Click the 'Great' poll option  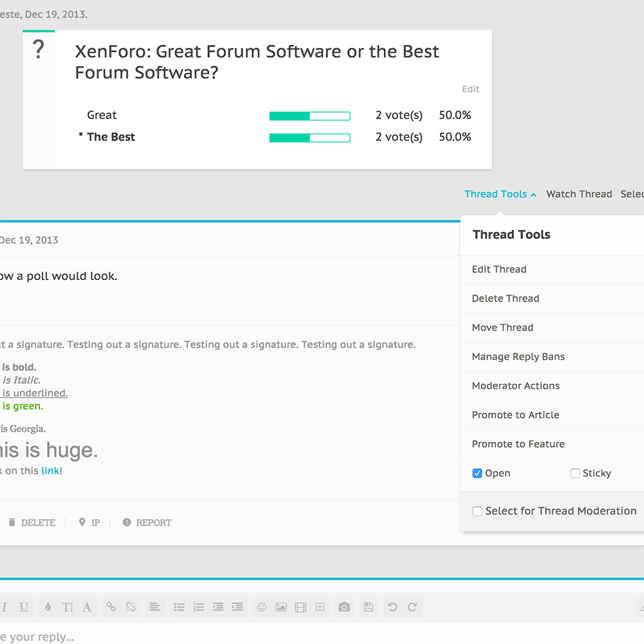point(102,115)
